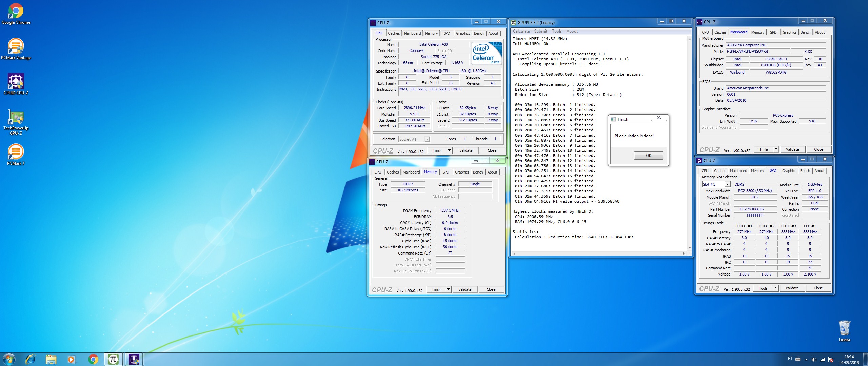Launch CPUID CPU-Z desktop icon
The height and width of the screenshot is (366, 868).
click(x=16, y=84)
